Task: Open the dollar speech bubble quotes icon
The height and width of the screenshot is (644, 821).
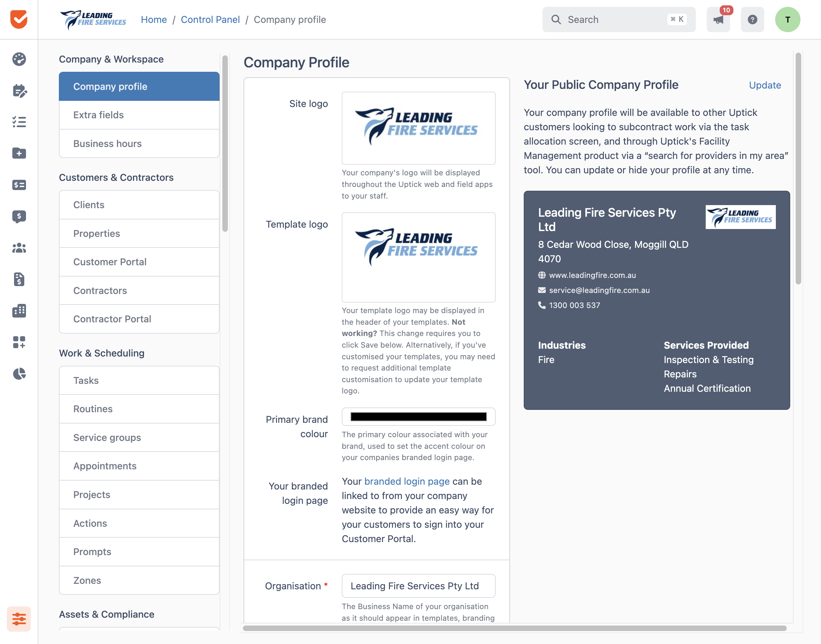Action: 19,216
